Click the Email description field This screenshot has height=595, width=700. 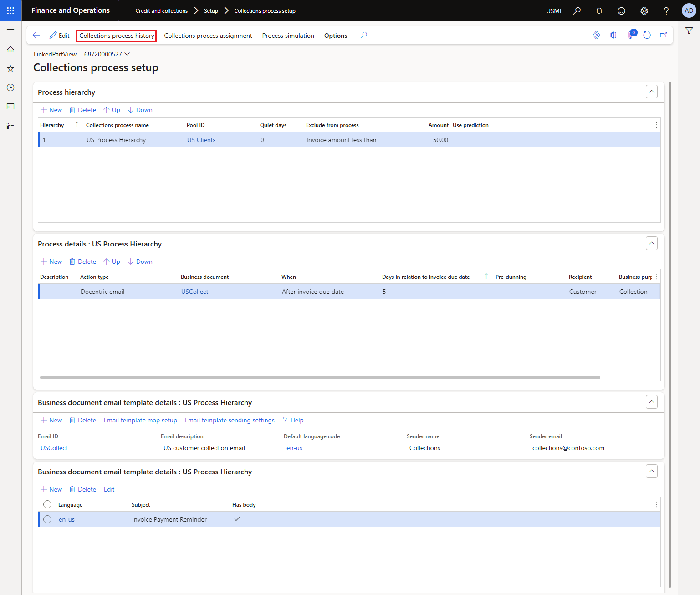point(210,448)
